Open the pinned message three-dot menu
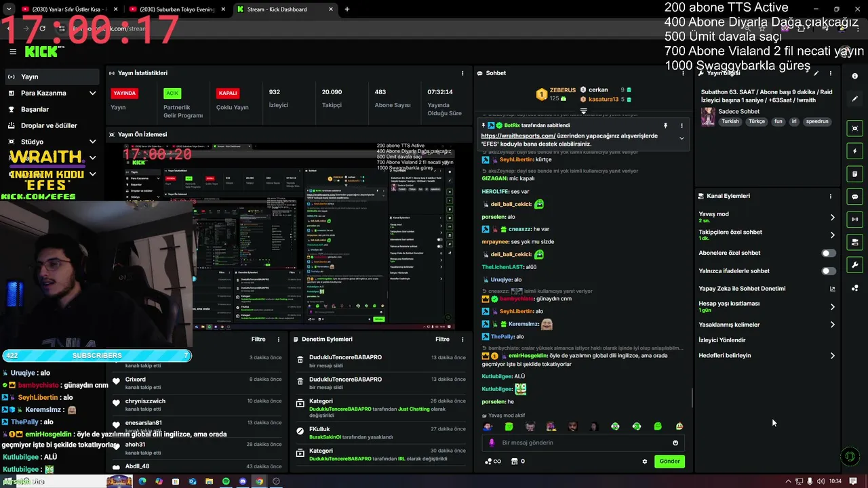This screenshot has height=488, width=868. pos(682,125)
